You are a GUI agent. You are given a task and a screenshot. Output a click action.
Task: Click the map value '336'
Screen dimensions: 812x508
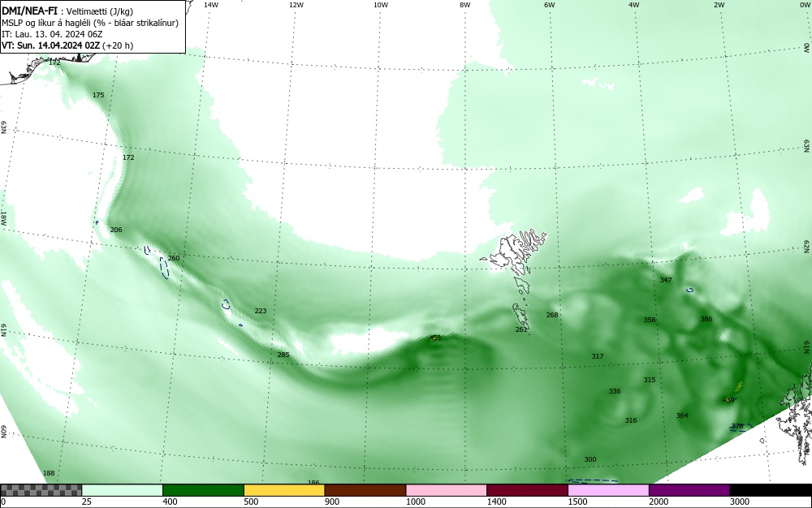point(614,391)
